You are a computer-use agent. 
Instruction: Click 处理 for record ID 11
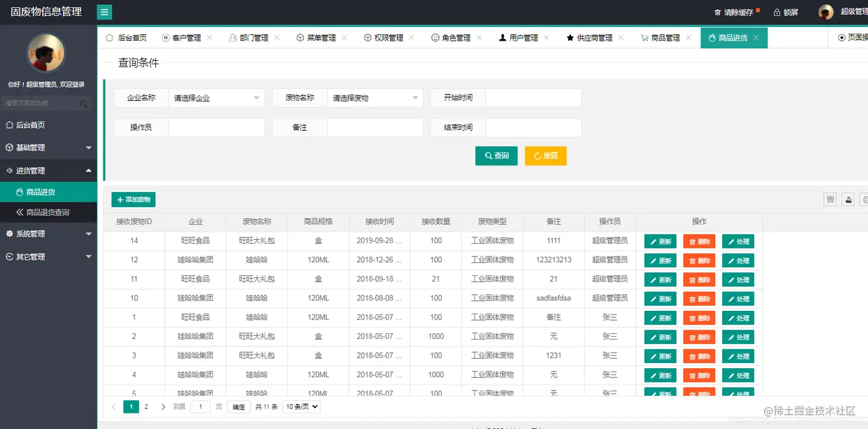click(x=738, y=279)
